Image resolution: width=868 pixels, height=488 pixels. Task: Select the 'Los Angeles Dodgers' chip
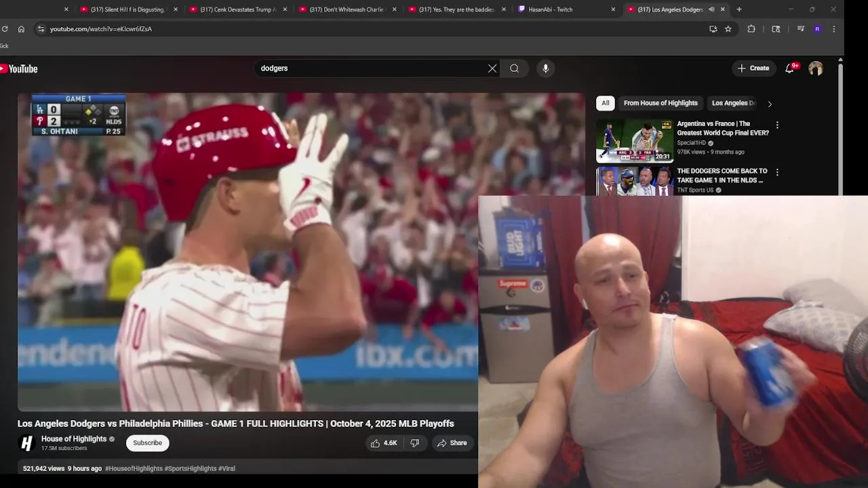point(734,103)
